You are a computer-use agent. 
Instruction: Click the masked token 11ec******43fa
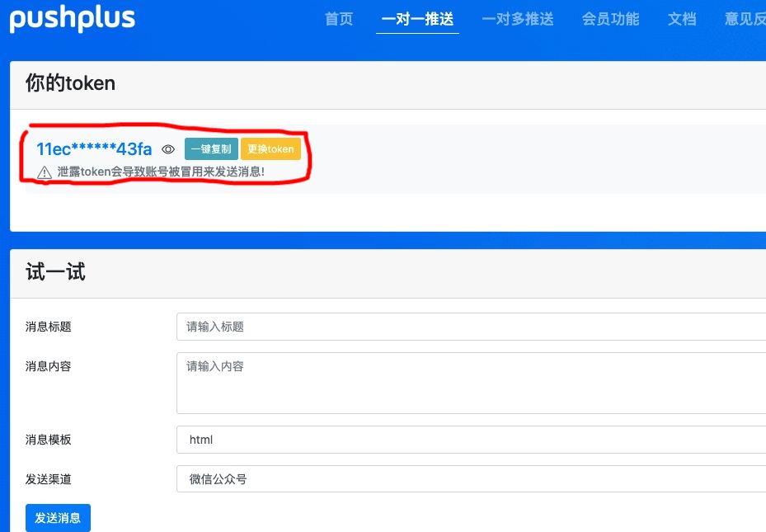point(94,149)
